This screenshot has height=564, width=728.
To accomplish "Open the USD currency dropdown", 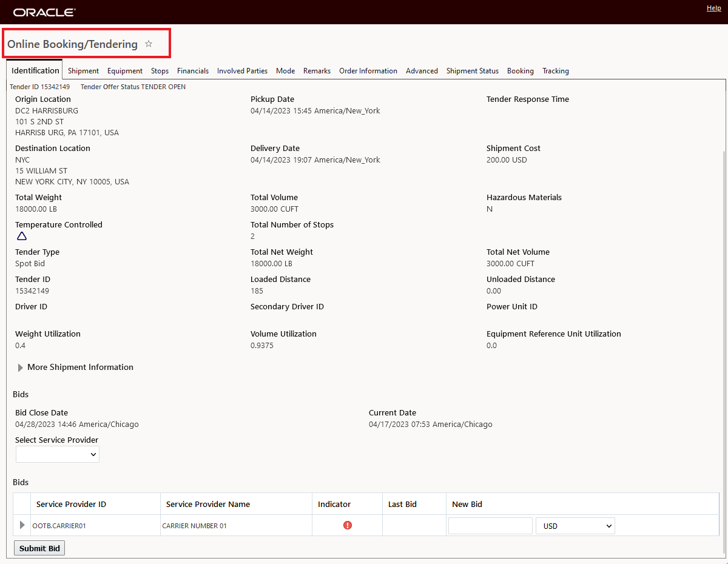I will click(x=575, y=526).
